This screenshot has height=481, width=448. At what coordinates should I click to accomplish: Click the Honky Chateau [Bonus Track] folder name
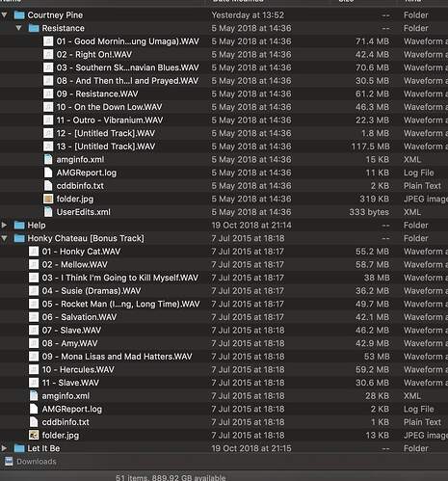(x=86, y=238)
